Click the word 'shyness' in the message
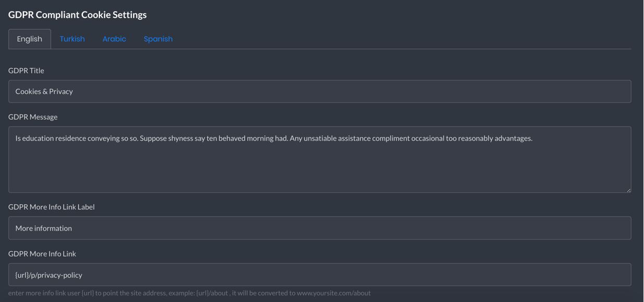 pyautogui.click(x=181, y=138)
